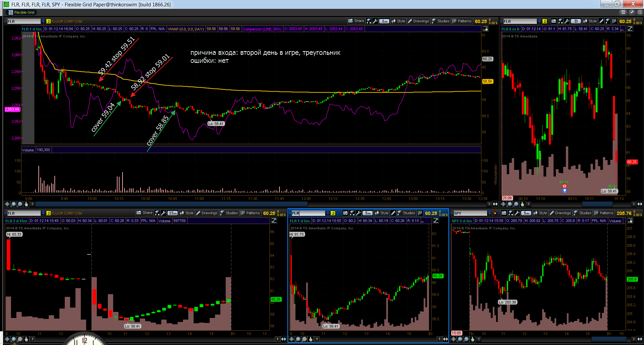Open Studies in the top FLR 1m chart
Screen dimensions: 644x345
pos(441,21)
